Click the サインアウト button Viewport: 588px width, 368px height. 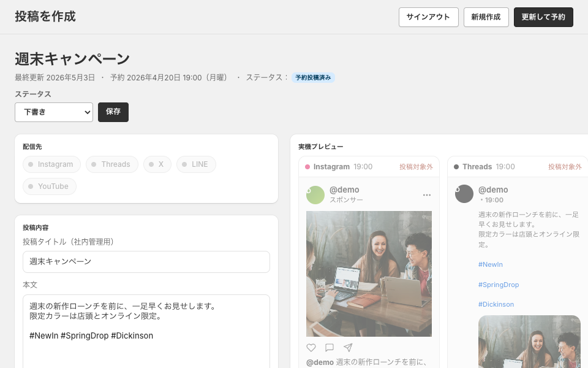(x=429, y=17)
